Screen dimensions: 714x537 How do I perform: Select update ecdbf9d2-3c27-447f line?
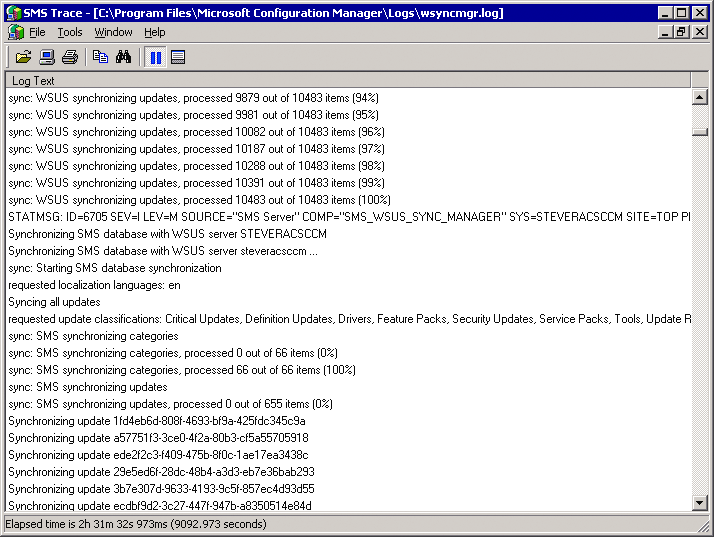click(x=348, y=505)
